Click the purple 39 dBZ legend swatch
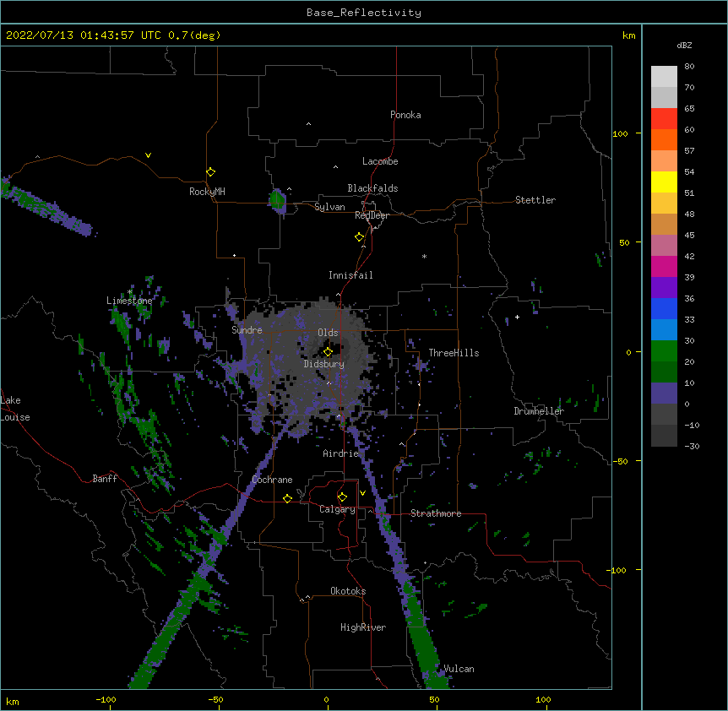 664,288
